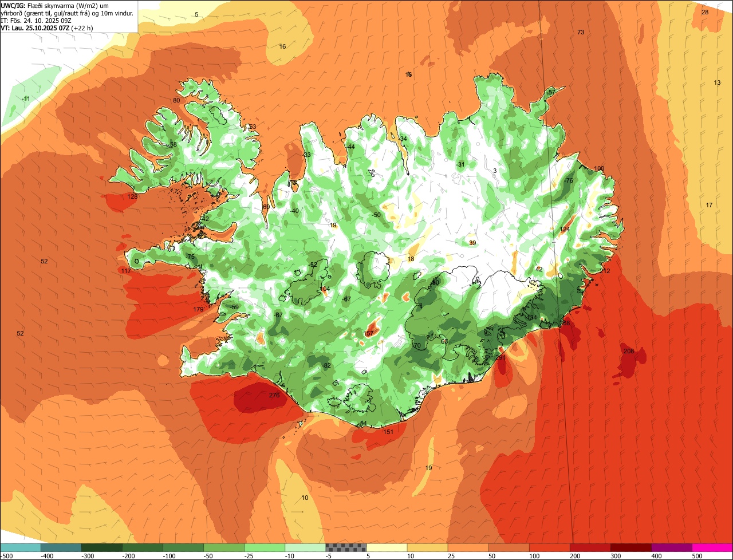Click the map value -75 on the western peninsula
Screen dimensions: 733x560
[x=190, y=257]
